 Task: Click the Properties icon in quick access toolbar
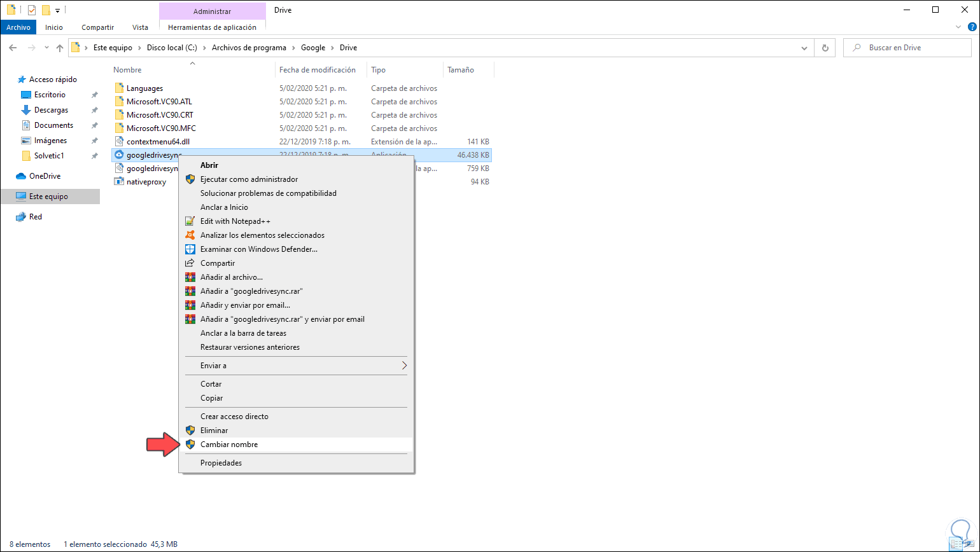pos(32,10)
